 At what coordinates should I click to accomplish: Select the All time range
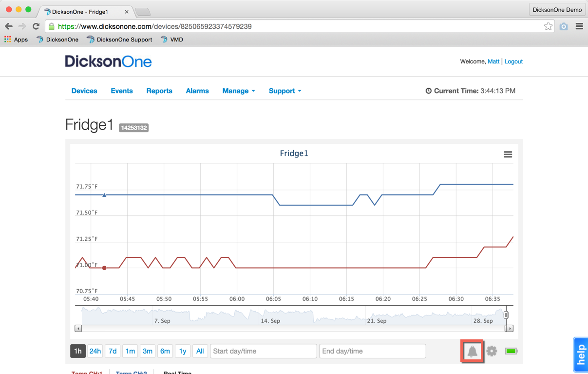(x=200, y=351)
